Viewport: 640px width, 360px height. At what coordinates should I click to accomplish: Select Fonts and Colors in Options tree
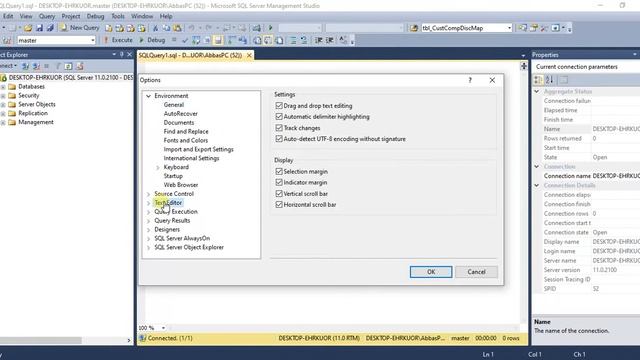[186, 140]
